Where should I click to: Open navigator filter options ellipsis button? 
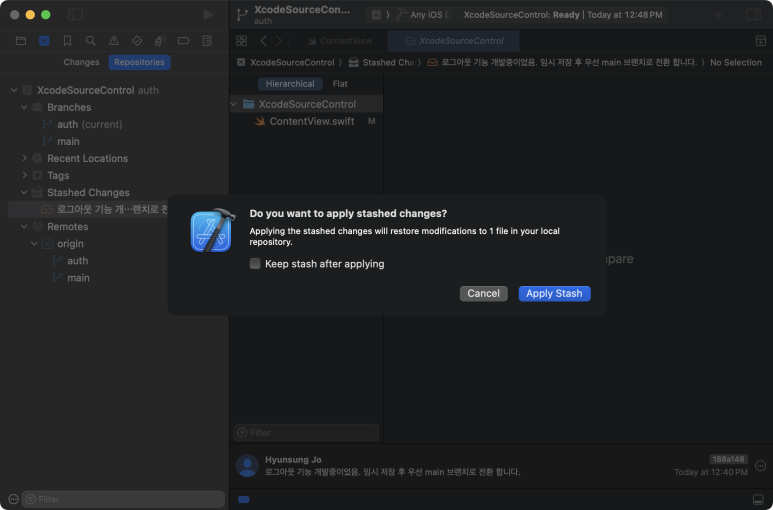(x=13, y=499)
